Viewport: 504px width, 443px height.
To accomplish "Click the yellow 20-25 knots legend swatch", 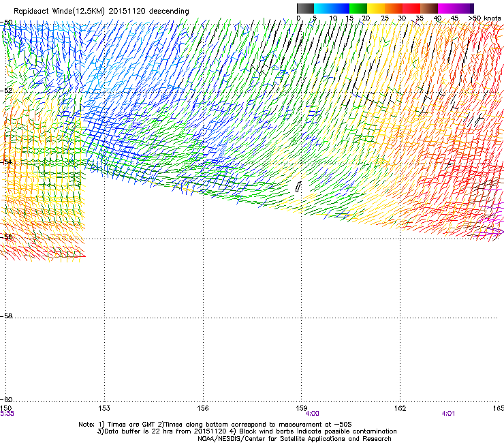I will [x=376, y=8].
